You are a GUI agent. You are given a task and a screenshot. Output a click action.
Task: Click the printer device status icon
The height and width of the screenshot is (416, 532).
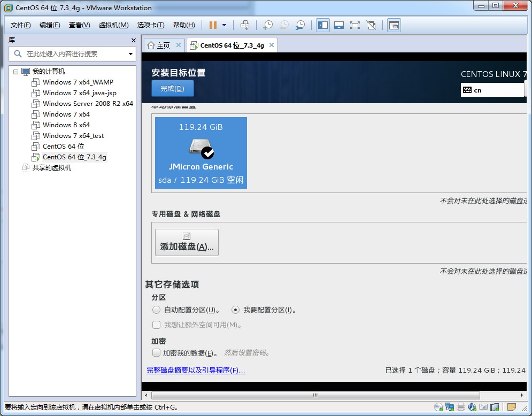point(461,407)
